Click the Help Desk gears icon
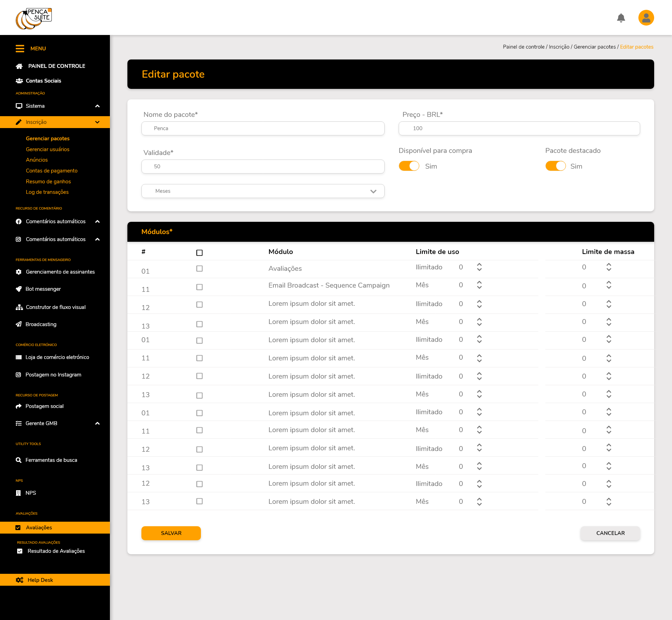The height and width of the screenshot is (620, 672). point(20,580)
